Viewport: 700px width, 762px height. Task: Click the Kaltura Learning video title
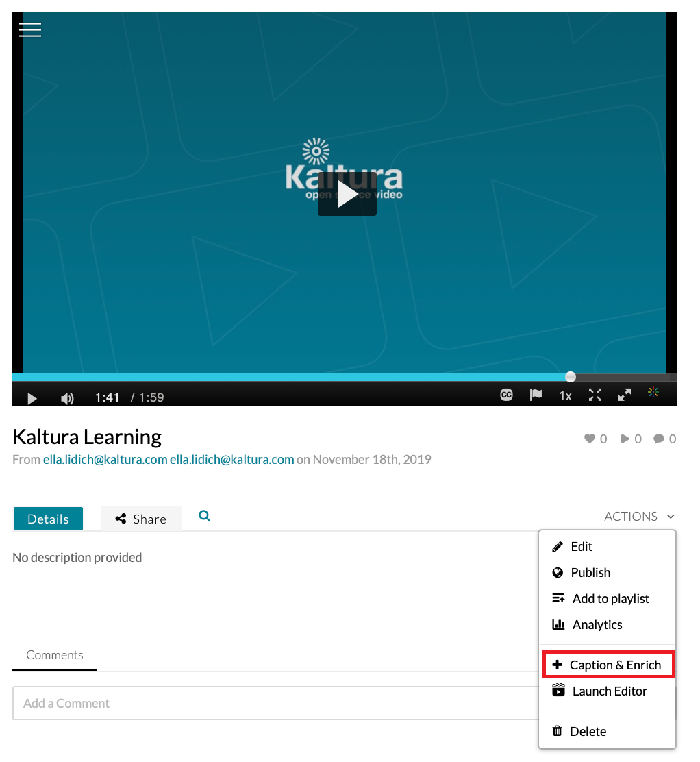click(87, 437)
